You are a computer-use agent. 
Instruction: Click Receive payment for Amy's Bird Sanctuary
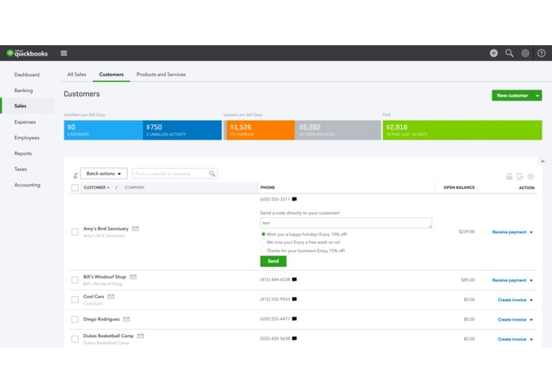pos(509,232)
